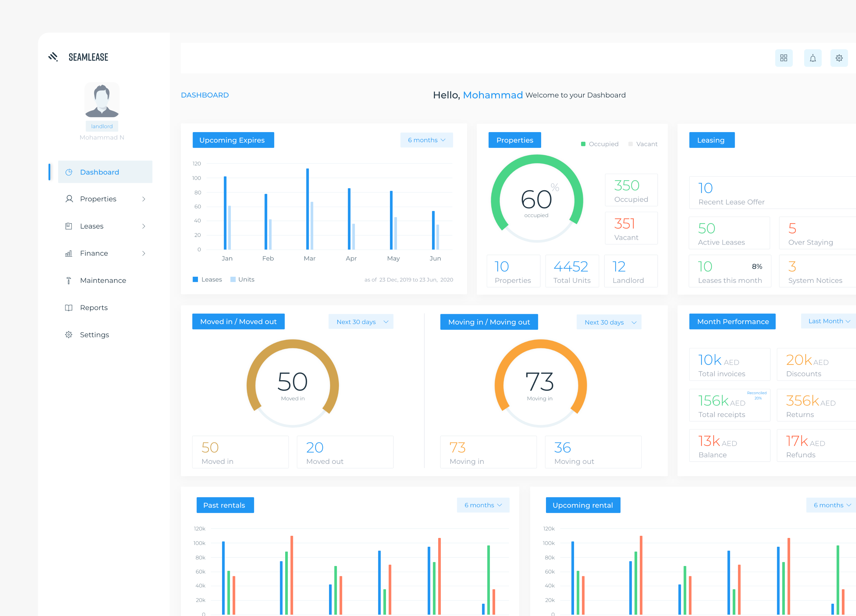This screenshot has height=616, width=856.
Task: Toggle the Occupied legend in Properties chart
Action: [599, 144]
